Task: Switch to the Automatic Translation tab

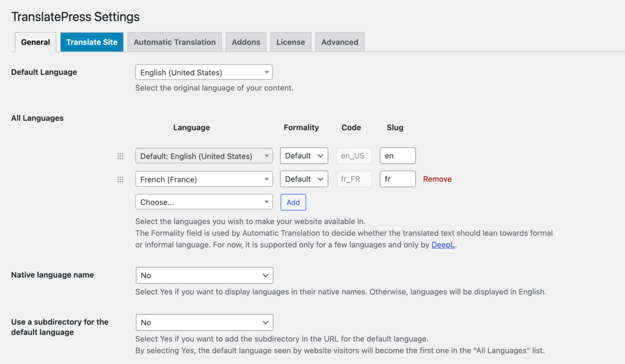Action: click(x=174, y=42)
